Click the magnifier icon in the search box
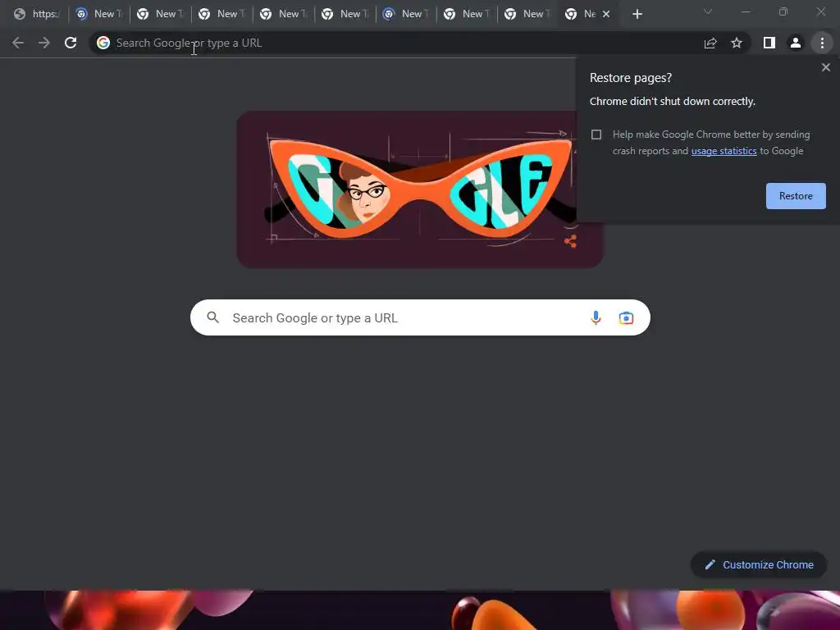 212,317
